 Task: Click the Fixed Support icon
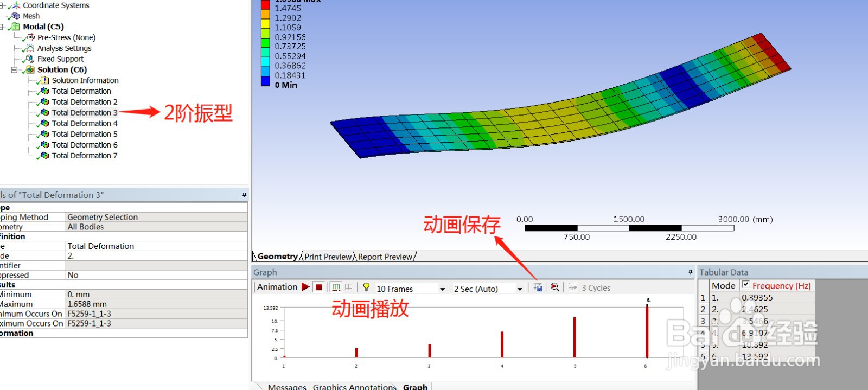pos(30,59)
